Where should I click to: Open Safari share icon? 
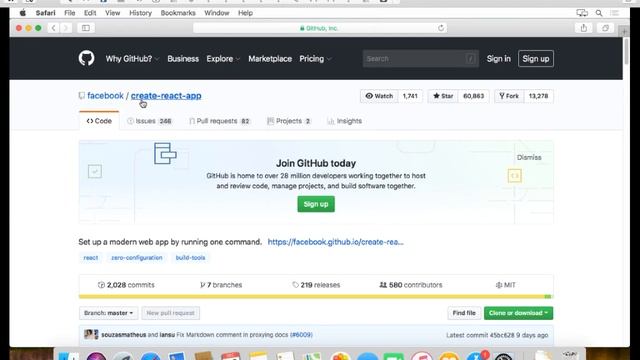pyautogui.click(x=584, y=28)
